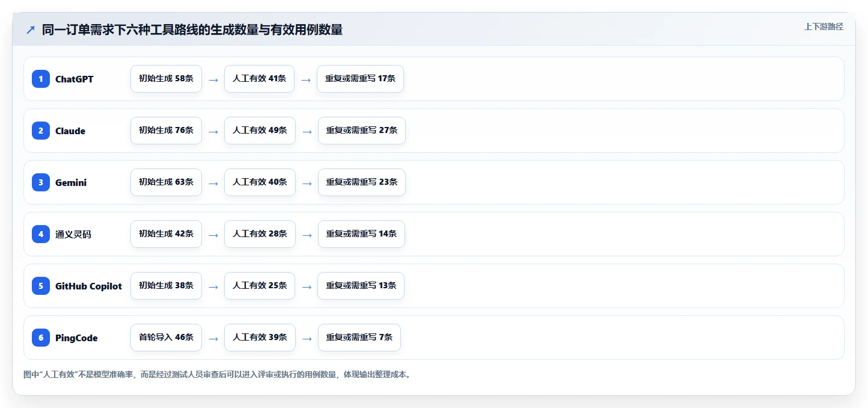Click the arrow after 首轮导入 46条

pos(213,338)
